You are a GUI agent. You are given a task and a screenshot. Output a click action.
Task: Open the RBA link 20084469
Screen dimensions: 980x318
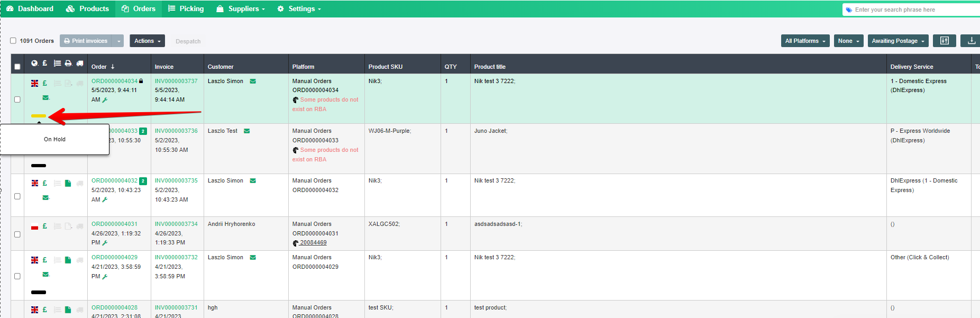coord(313,242)
